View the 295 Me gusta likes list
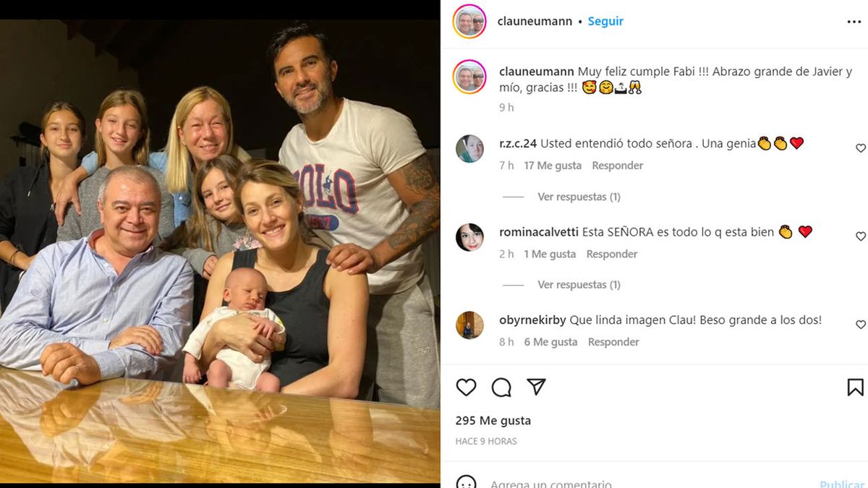Screen dimensions: 868x488 click(493, 421)
